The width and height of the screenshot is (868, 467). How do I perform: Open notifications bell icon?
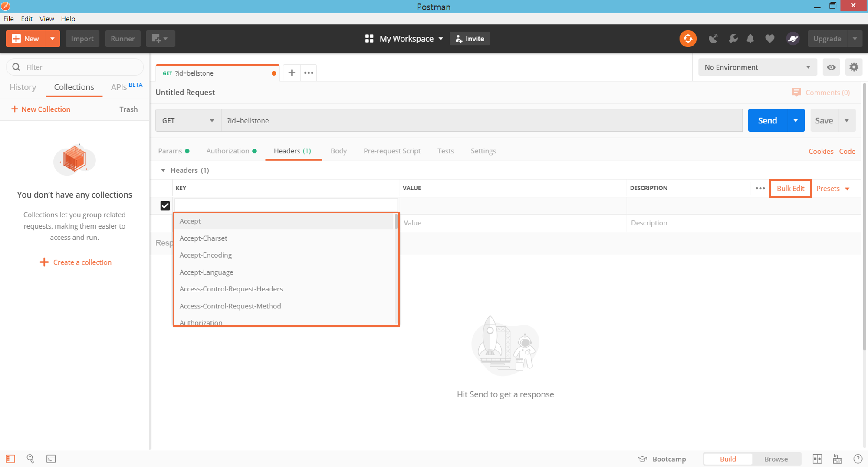click(x=750, y=39)
